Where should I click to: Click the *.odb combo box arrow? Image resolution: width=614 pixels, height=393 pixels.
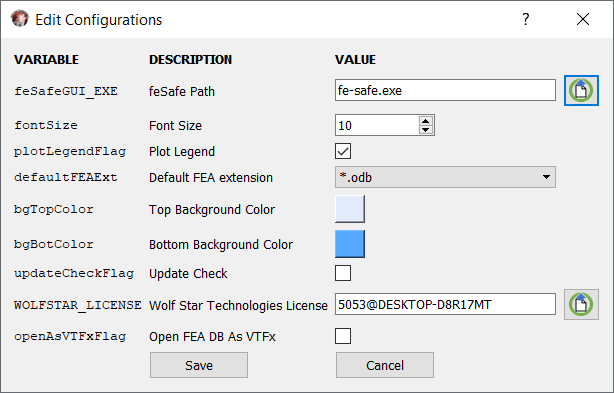(x=546, y=177)
